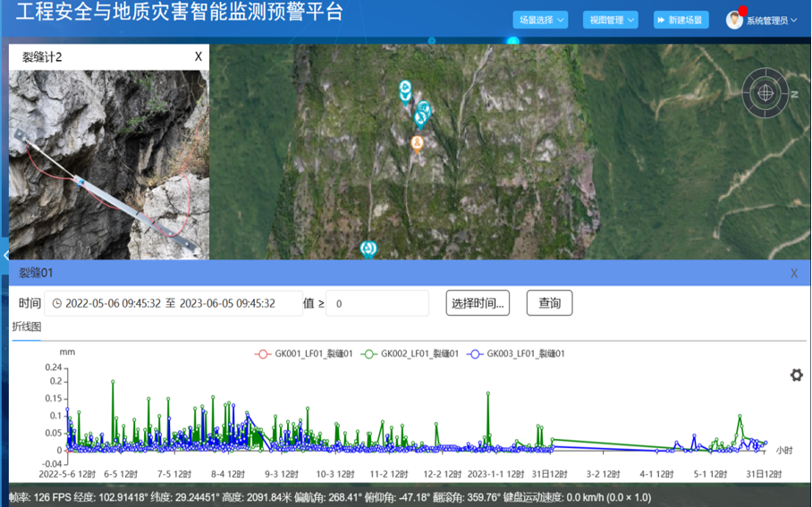The width and height of the screenshot is (812, 507).
Task: Click the orange person marker on map
Action: [417, 142]
